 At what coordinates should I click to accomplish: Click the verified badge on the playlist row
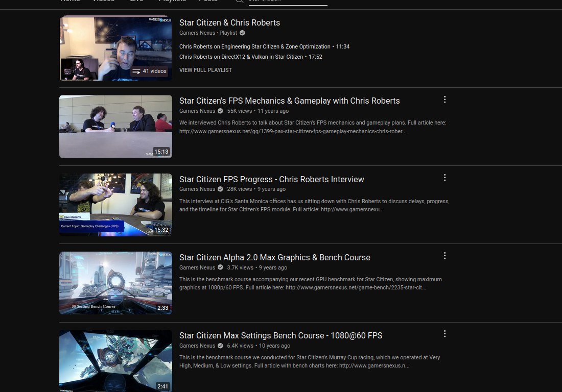click(x=242, y=33)
